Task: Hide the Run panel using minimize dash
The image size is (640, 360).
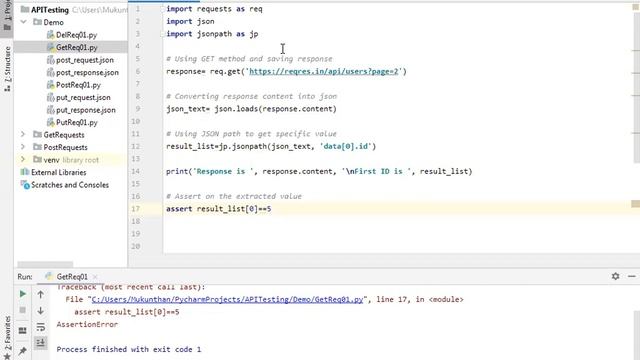Action: click(x=632, y=276)
